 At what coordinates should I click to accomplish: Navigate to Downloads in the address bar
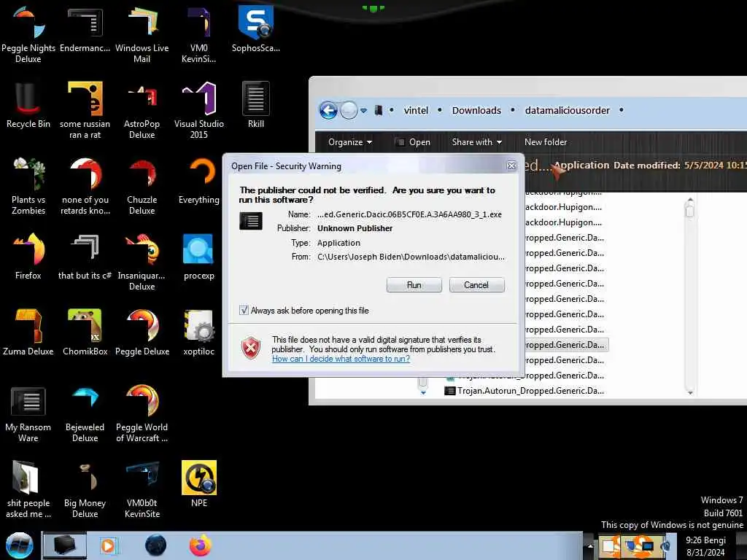pos(476,111)
